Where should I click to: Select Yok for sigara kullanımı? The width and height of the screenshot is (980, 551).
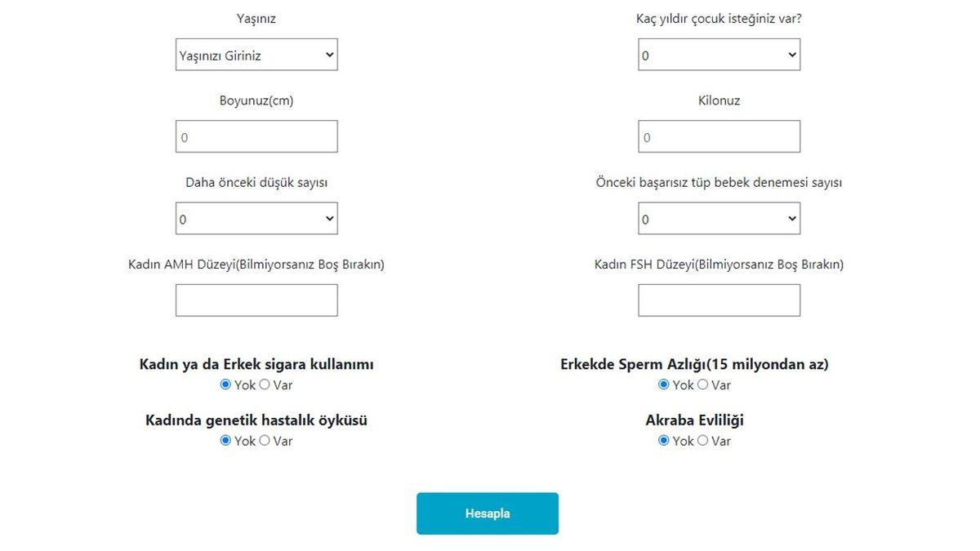pyautogui.click(x=225, y=384)
